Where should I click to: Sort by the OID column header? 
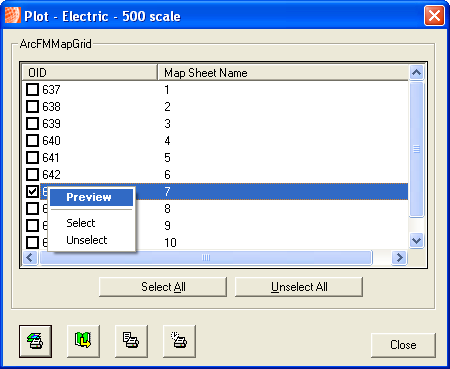coord(89,72)
